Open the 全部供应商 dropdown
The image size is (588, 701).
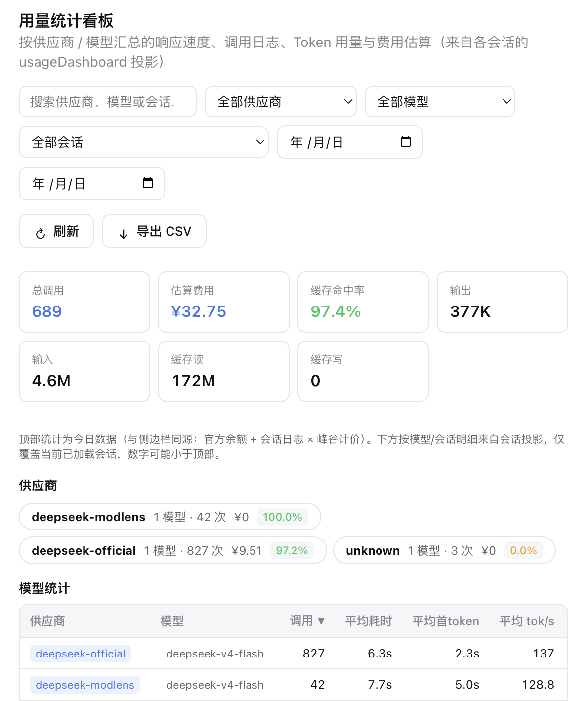coord(281,101)
